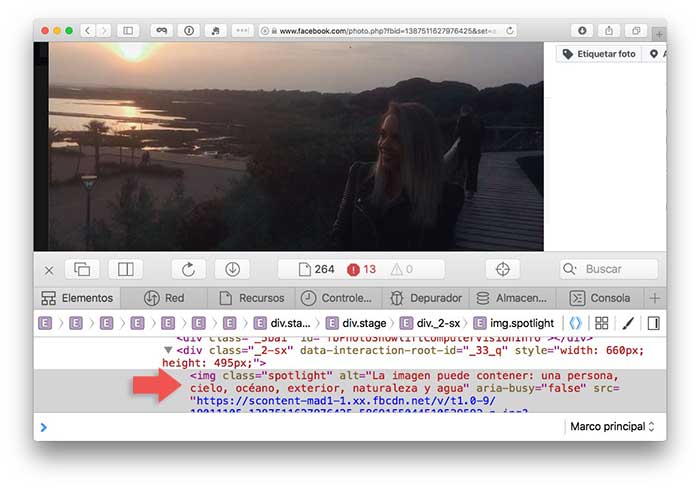Detach inspector into separate window
Viewport: 700px width, 489px height.
[x=82, y=269]
